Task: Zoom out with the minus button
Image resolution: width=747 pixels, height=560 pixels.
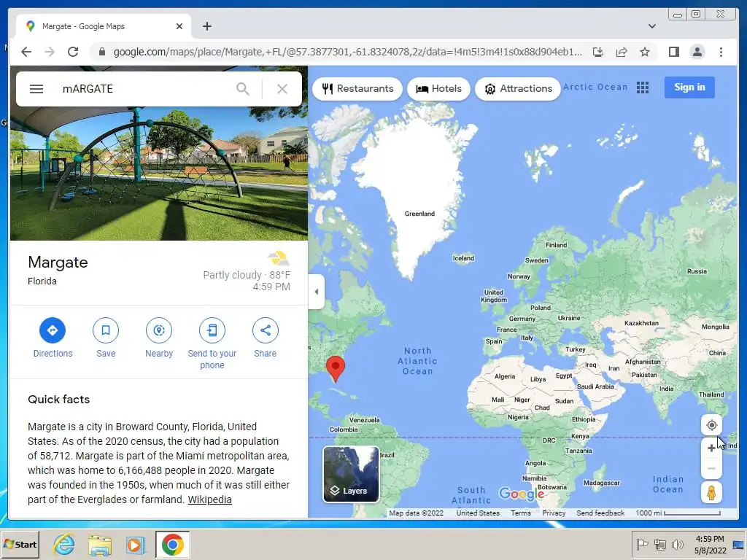Action: (x=711, y=469)
